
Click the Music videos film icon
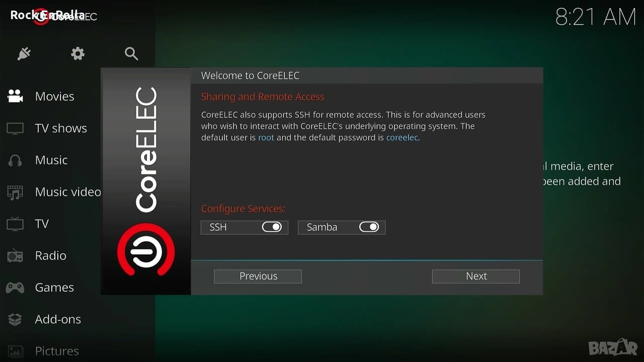[15, 192]
